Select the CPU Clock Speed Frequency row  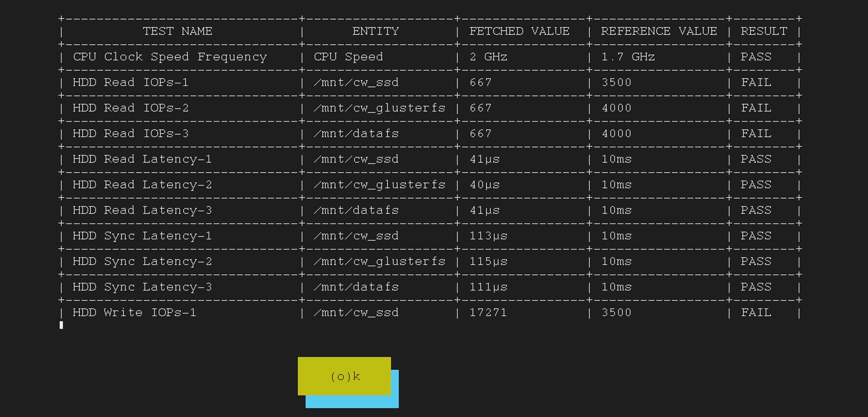click(x=170, y=57)
